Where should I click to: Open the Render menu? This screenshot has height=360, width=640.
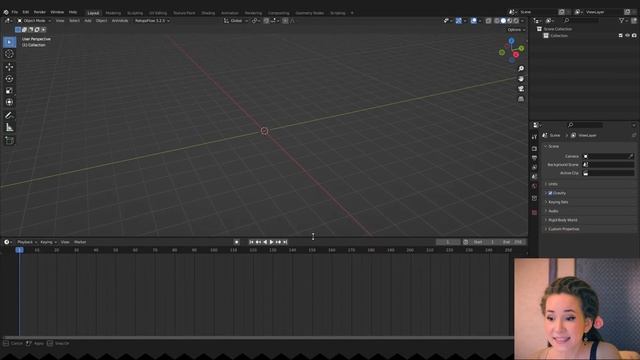pyautogui.click(x=40, y=12)
